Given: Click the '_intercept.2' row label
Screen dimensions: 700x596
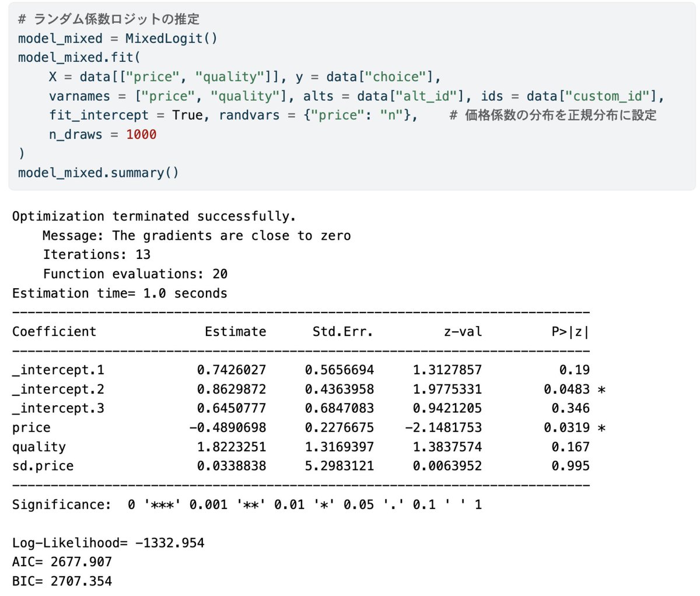Looking at the screenshot, I should pyautogui.click(x=58, y=390).
